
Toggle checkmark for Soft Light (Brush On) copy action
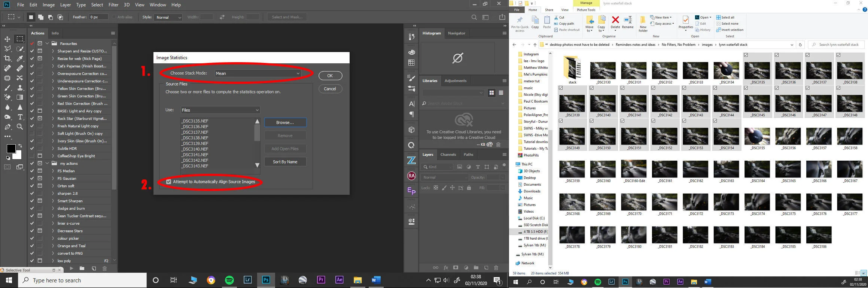[x=32, y=133]
